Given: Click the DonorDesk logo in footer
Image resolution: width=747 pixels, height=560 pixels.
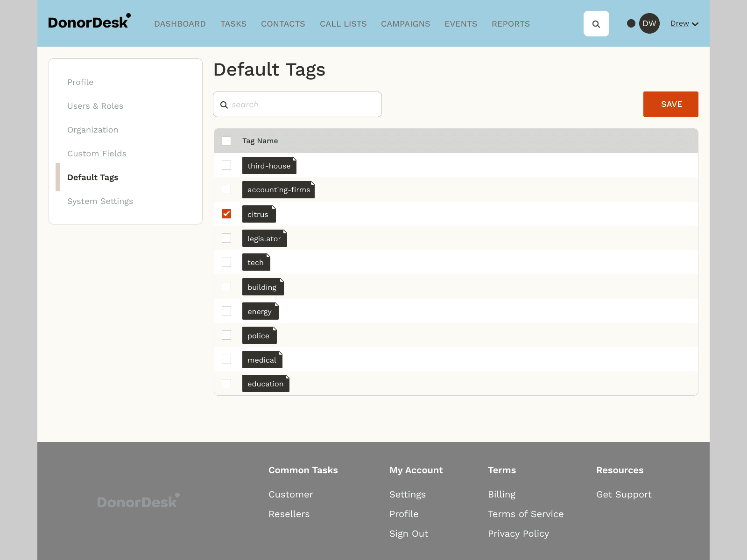Looking at the screenshot, I should coord(138,502).
